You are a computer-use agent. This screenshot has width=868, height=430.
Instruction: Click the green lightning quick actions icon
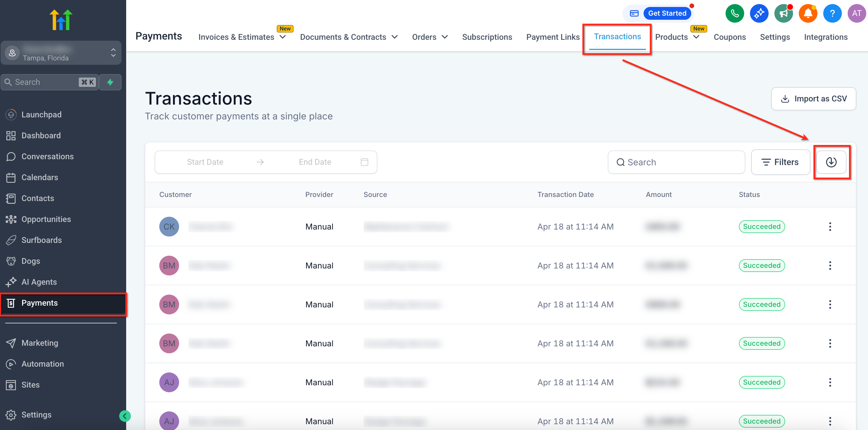coord(110,82)
